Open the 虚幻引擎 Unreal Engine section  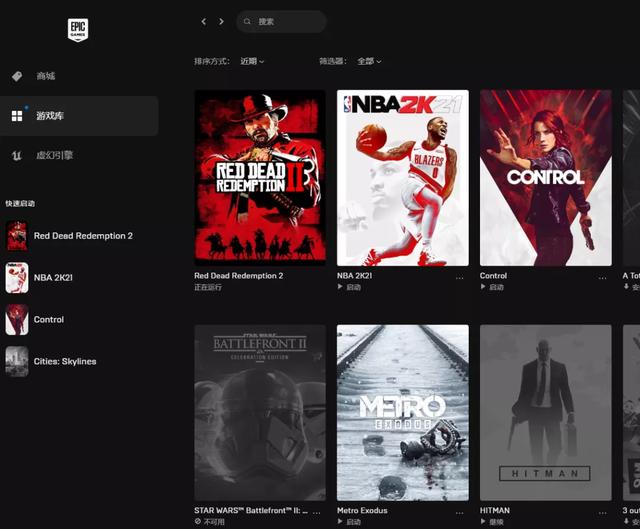tap(54, 155)
